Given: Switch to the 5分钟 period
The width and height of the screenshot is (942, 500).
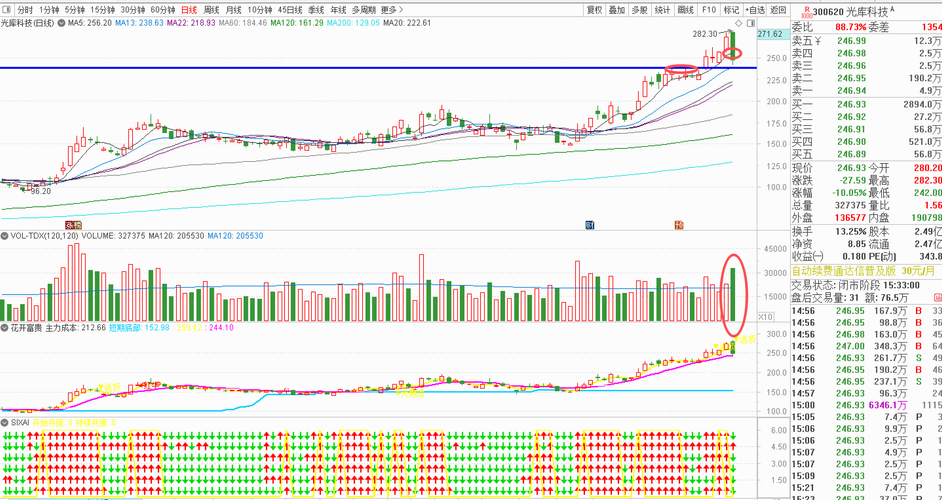Looking at the screenshot, I should tap(74, 10).
